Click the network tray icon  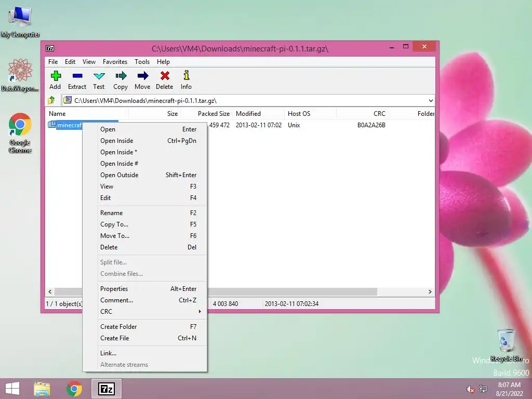point(483,389)
